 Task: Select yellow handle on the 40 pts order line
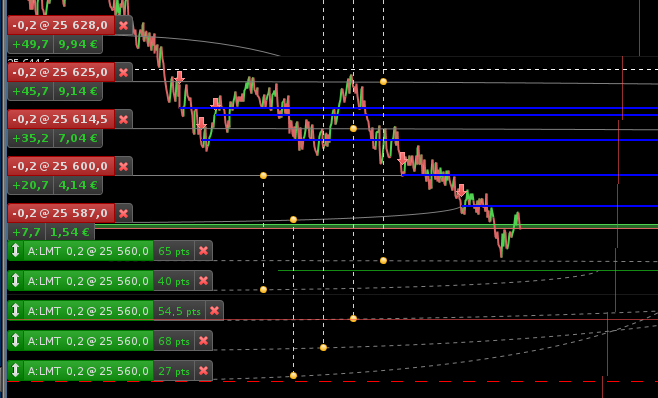coord(263,290)
